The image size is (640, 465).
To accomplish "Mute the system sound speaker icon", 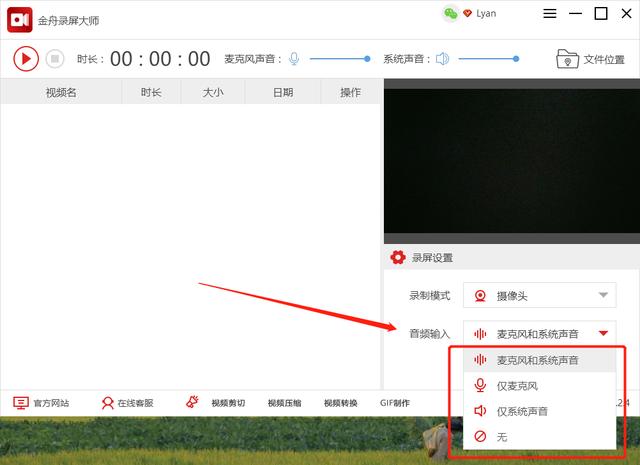I will 443,59.
